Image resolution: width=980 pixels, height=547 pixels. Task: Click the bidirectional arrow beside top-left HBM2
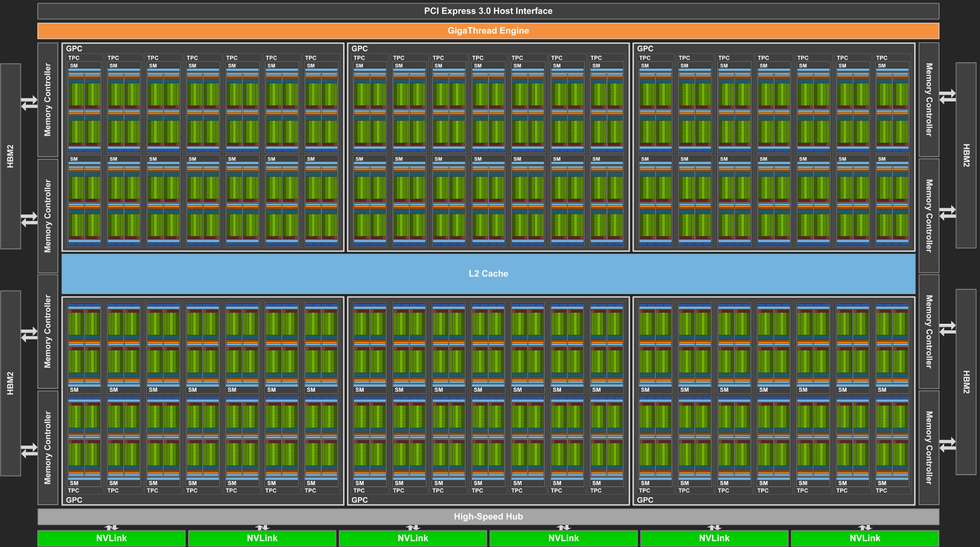pos(28,103)
